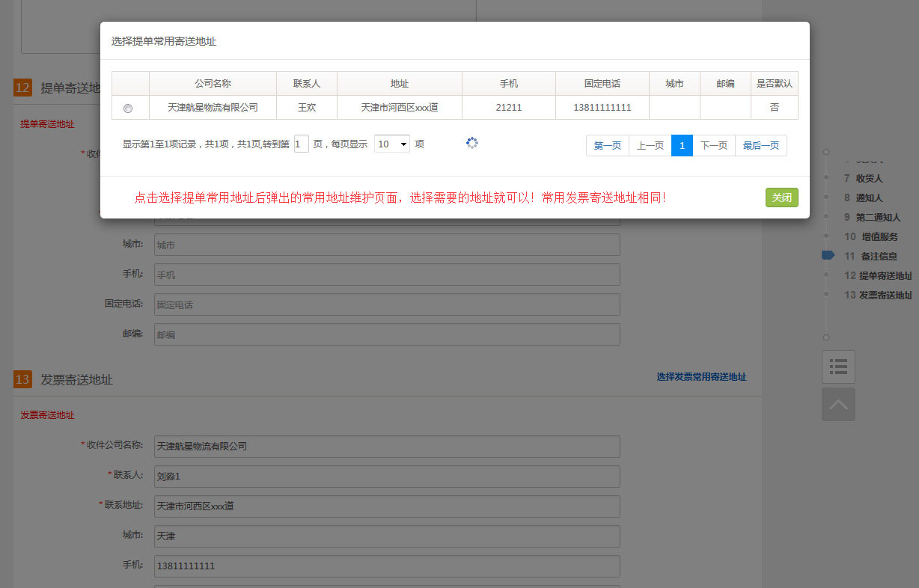Click the scroll-to-top arrow icon

pos(838,404)
